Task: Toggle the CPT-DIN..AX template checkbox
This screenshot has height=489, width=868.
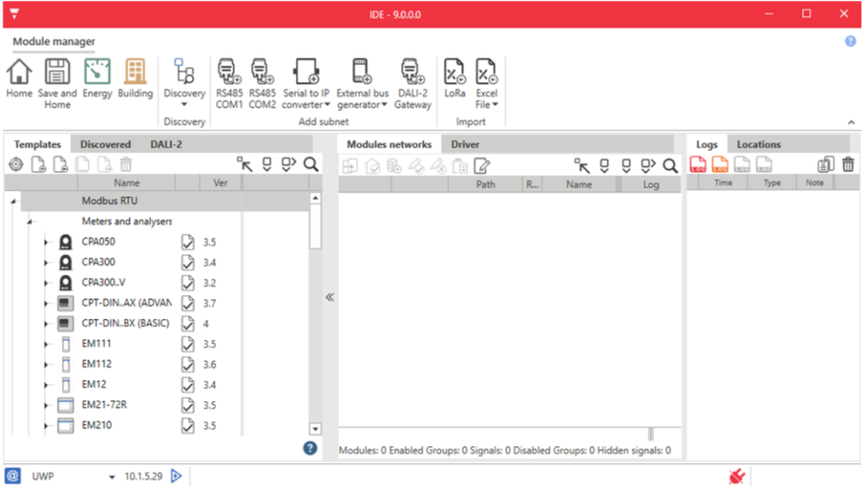Action: coord(188,303)
